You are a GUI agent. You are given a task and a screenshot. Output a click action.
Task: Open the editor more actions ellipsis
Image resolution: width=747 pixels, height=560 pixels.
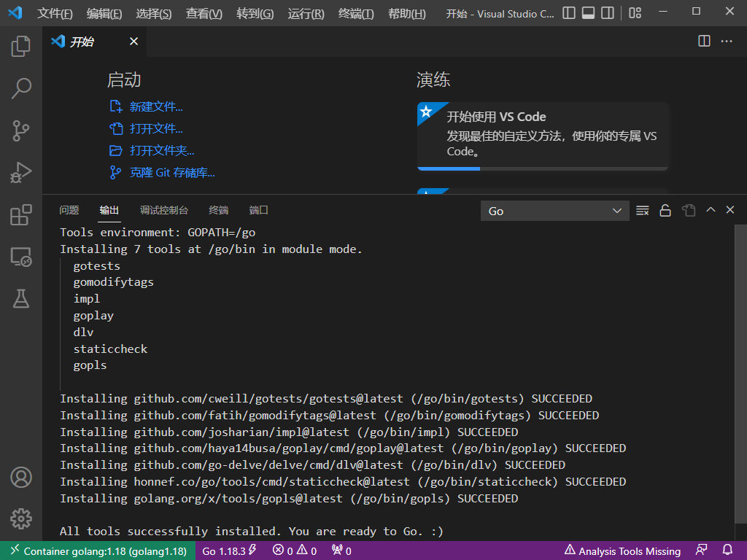coord(727,41)
